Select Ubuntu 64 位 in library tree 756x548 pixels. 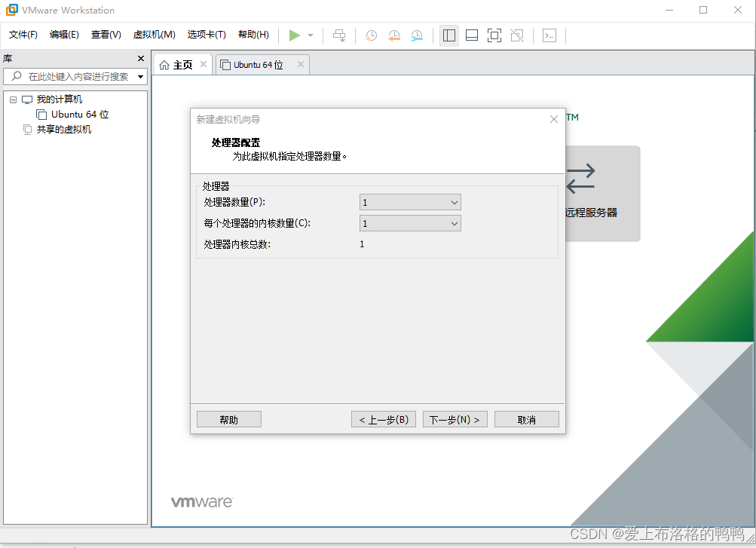coord(80,115)
